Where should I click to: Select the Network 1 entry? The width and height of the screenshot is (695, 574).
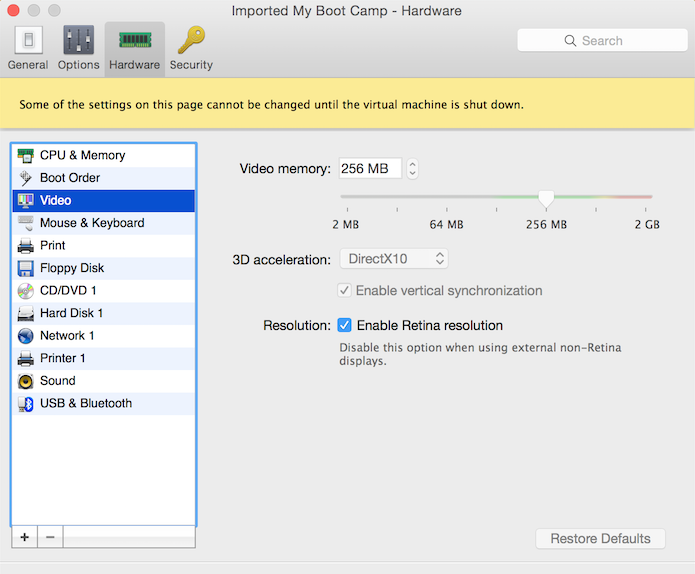click(x=103, y=336)
